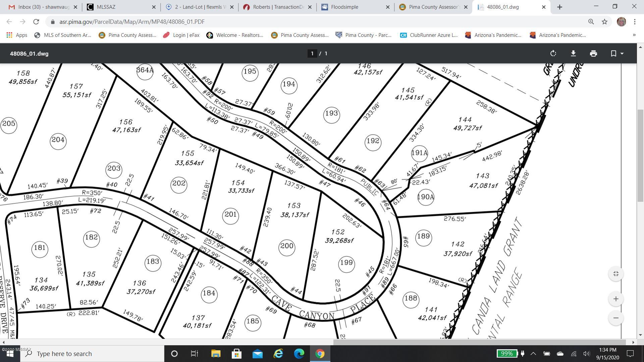
Task: Click the fit-to-page button
Action: 616,274
